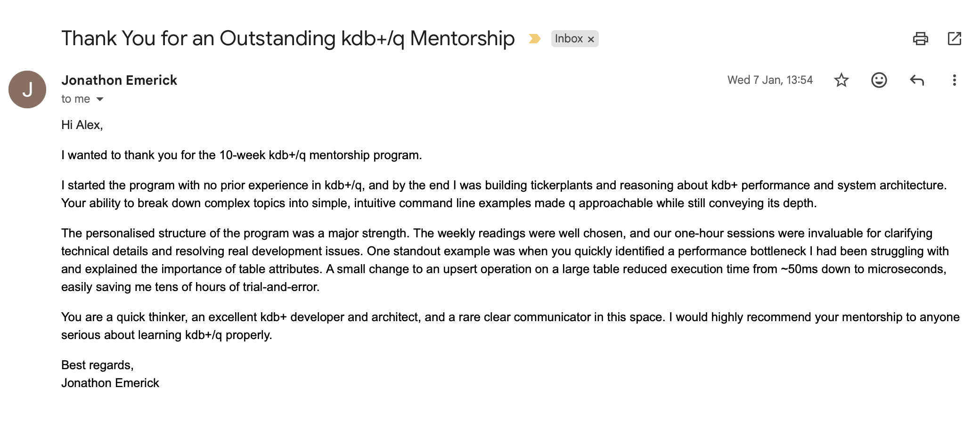980x437 pixels.
Task: Click the "Hi Alex," greeting line
Action: coord(82,125)
